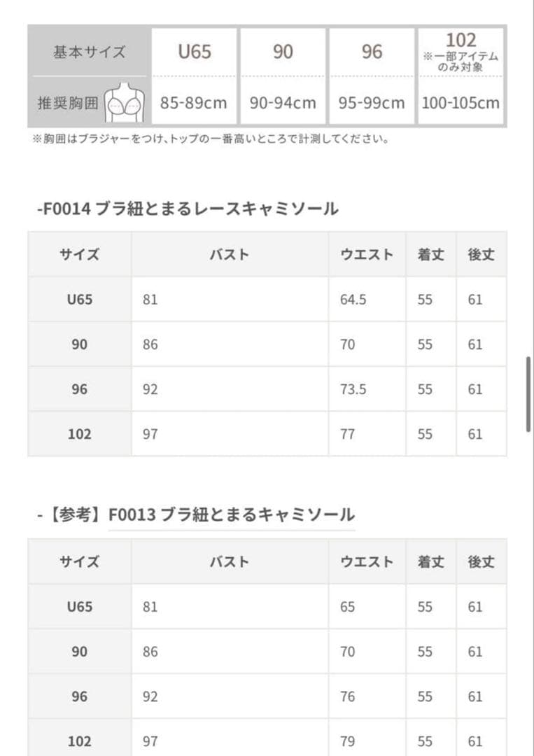This screenshot has height=756, width=534.
Task: Click the bust measurement note below size chart
Action: [x=210, y=139]
